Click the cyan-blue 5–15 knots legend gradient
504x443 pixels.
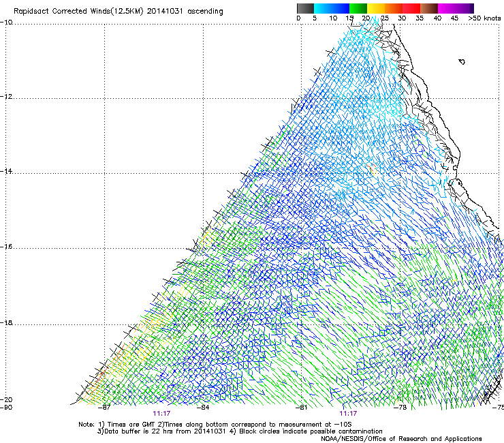pos(332,8)
